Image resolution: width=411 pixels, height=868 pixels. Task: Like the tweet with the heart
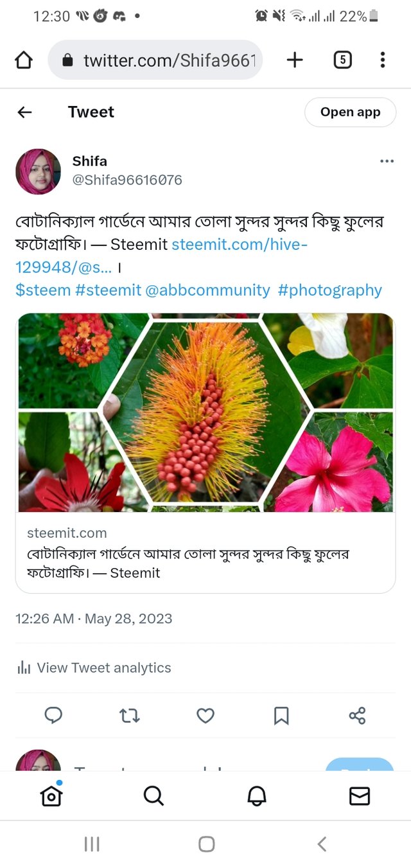[205, 716]
